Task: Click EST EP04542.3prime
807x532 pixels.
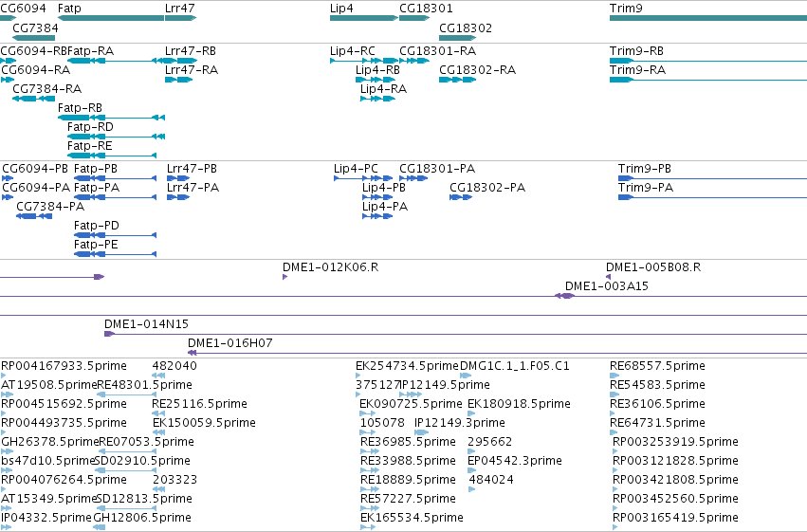Action: click(x=514, y=461)
